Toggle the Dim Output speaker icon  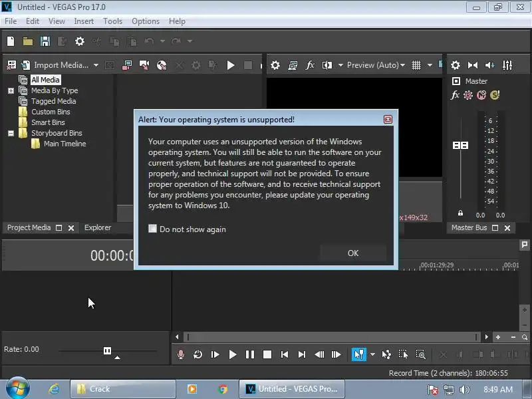click(490, 65)
